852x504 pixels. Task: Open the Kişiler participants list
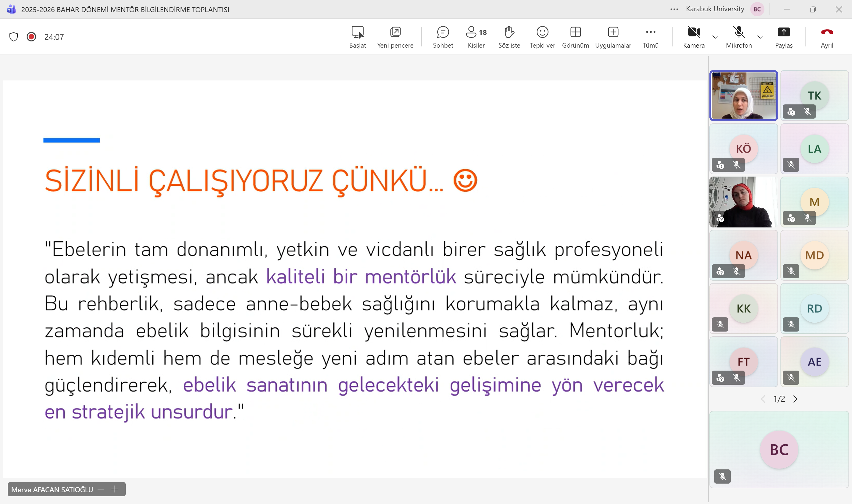[476, 36]
